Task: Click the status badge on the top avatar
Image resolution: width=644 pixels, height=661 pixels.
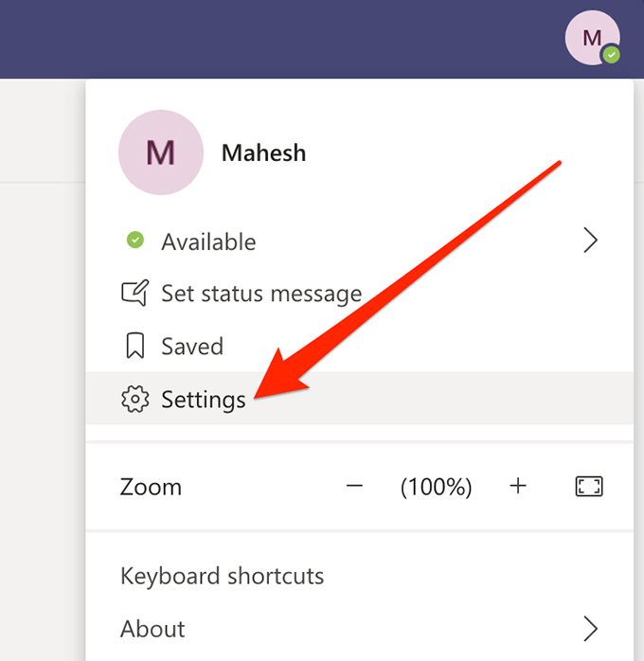Action: (x=612, y=56)
